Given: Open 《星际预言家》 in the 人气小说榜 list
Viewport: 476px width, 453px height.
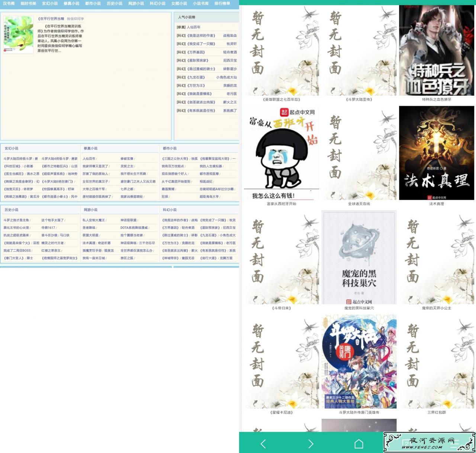Looking at the screenshot, I should 198,60.
